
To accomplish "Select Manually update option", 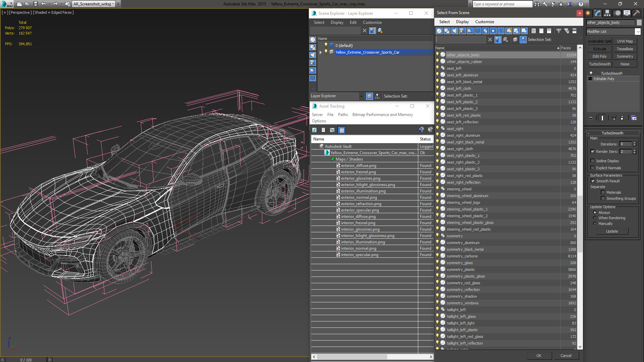I will coord(595,224).
